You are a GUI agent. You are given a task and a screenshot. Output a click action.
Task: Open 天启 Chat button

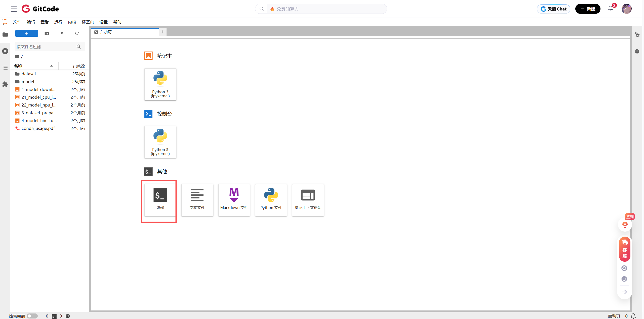(x=553, y=9)
